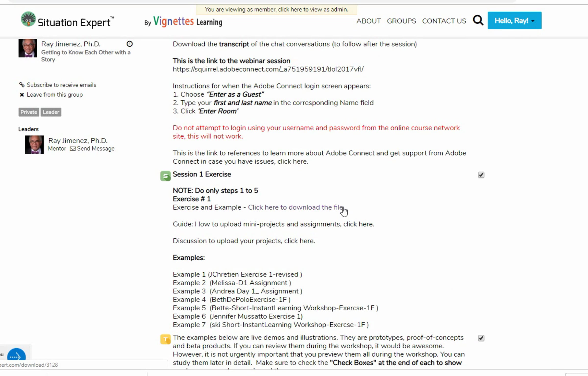Toggle the Session 1 Exercise completion checkbox
Viewport: 588px width, 376px height.
click(481, 175)
